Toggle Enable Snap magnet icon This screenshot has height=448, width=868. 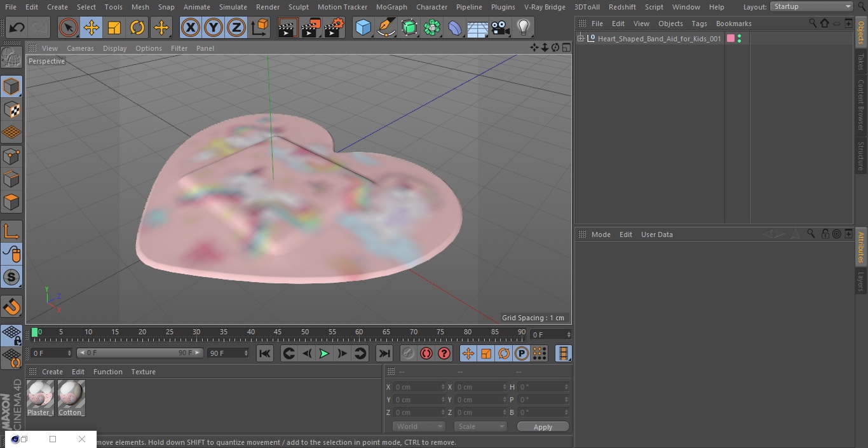click(x=11, y=307)
